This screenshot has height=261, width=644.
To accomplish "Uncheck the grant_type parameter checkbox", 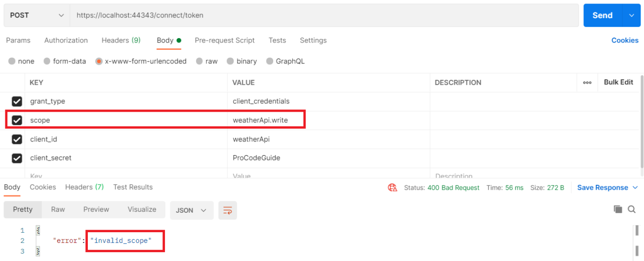I will tap(17, 101).
